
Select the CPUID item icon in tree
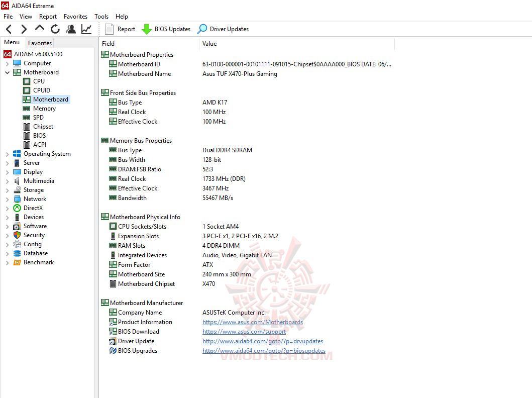[27, 90]
